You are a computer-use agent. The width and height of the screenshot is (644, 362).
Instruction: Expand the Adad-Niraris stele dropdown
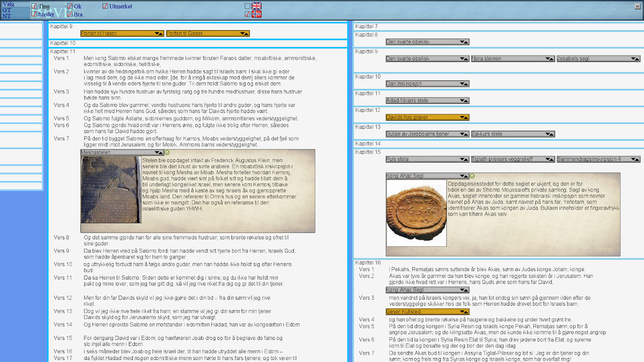tap(427, 101)
